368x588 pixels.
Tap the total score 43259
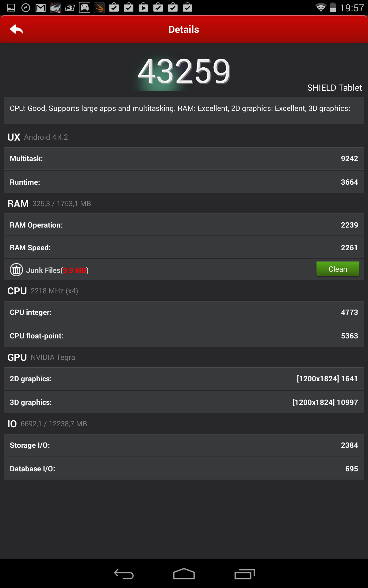(184, 72)
